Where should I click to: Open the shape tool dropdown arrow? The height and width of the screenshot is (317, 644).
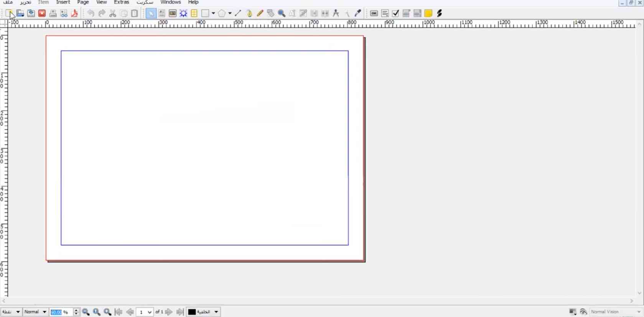tap(213, 13)
